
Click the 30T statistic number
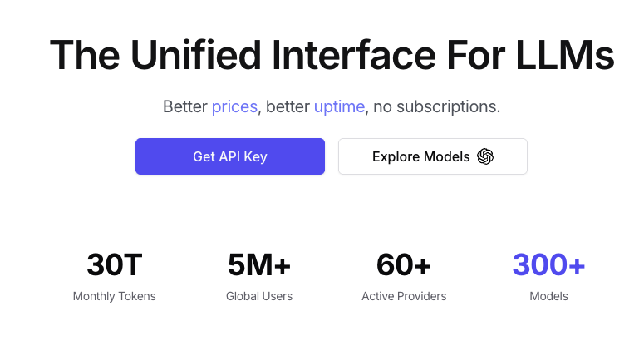pos(115,265)
